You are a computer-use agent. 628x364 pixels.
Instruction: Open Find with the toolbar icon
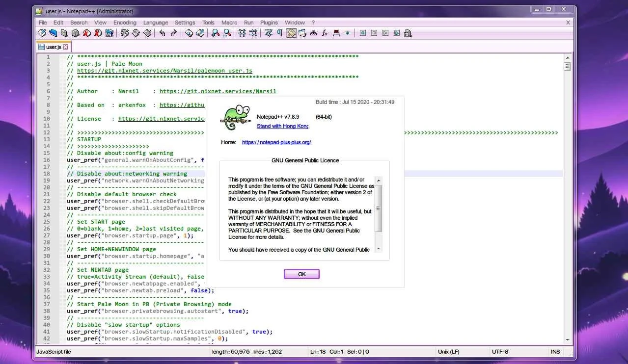point(189,33)
